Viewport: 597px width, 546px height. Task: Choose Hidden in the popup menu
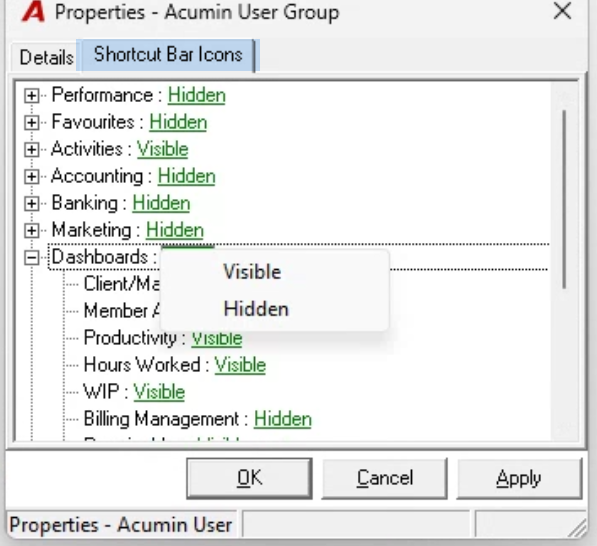256,309
